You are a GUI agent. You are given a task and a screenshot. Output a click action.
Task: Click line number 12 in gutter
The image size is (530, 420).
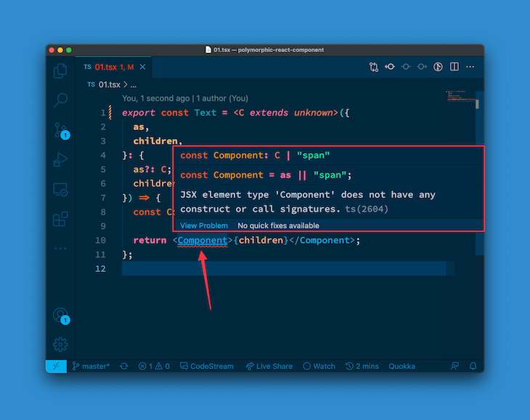click(100, 268)
